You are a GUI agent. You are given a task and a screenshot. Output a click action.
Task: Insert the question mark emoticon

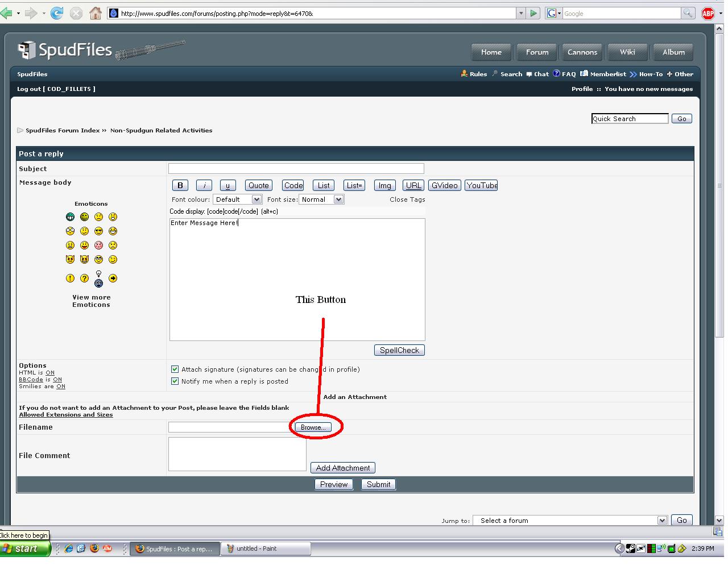coord(84,278)
